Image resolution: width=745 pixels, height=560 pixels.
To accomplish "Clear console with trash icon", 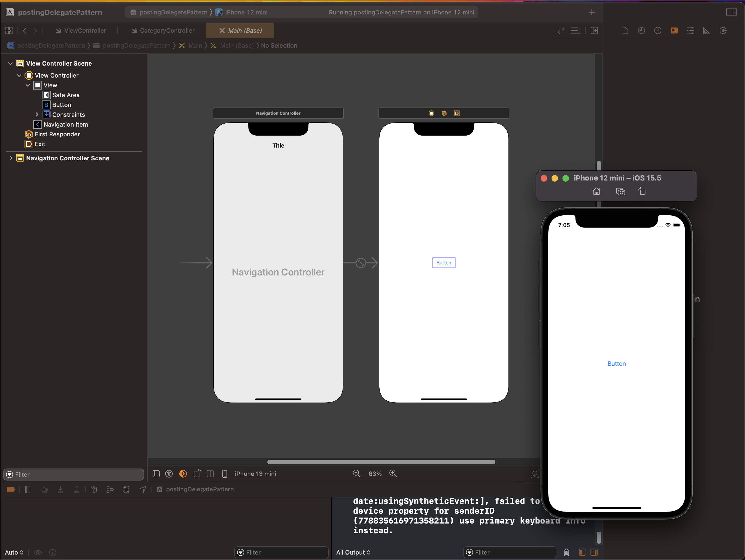I will pos(566,552).
